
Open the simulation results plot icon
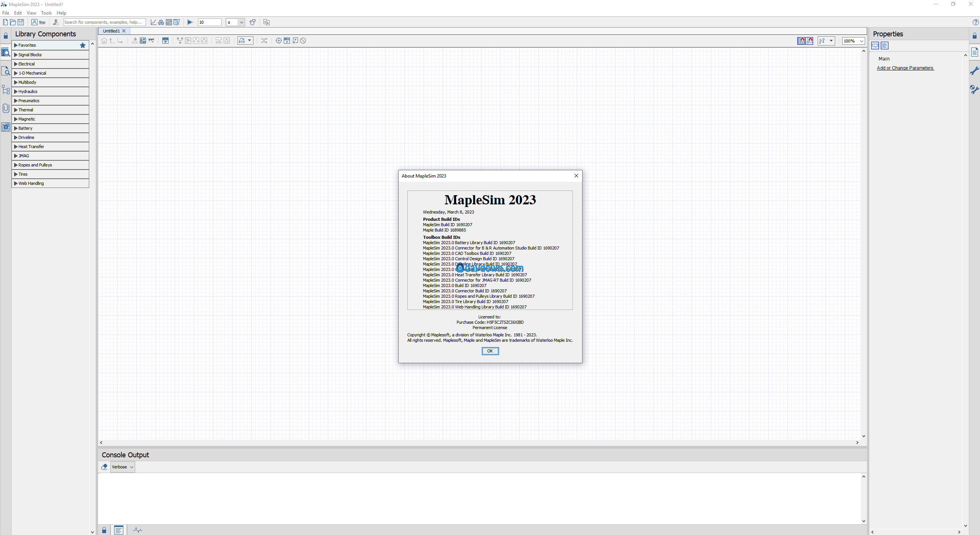(x=153, y=22)
